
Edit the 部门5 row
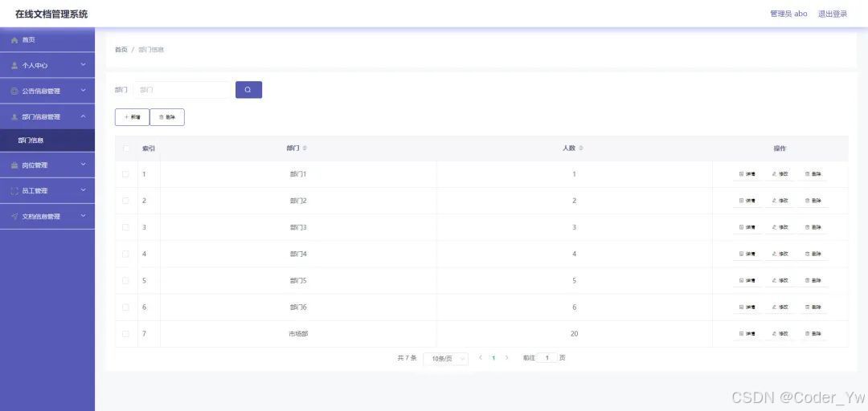point(780,280)
